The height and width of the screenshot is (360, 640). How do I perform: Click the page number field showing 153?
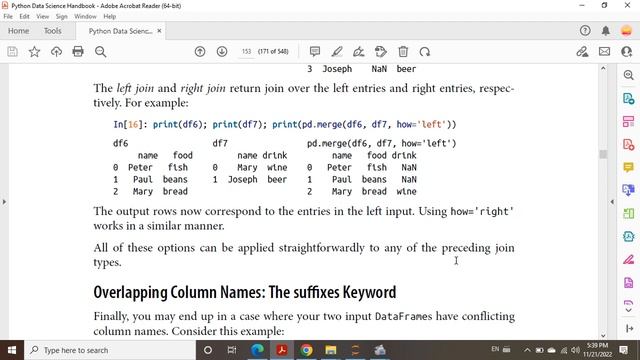246,51
